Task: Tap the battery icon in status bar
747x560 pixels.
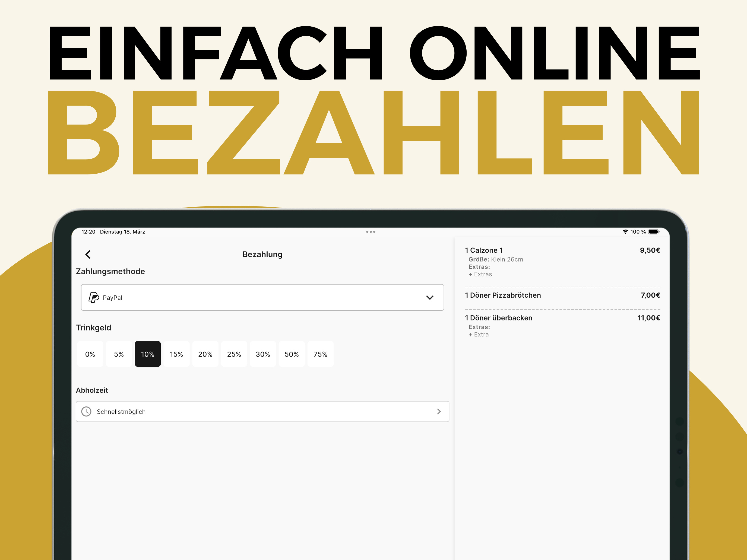Action: 654,232
